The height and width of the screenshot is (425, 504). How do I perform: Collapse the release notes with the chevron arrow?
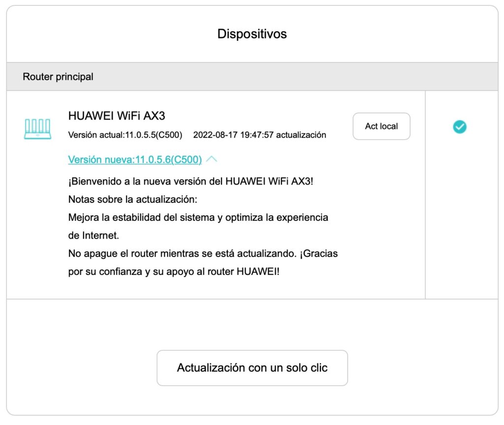(x=212, y=159)
